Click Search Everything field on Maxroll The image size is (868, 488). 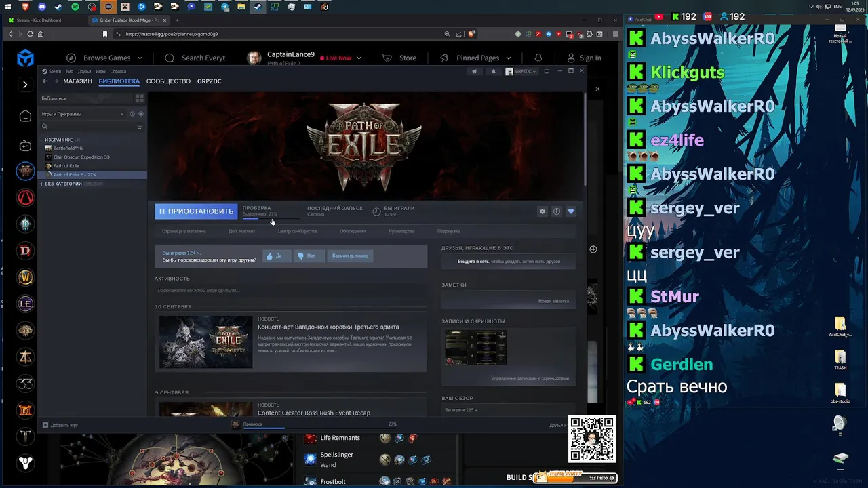(195, 58)
